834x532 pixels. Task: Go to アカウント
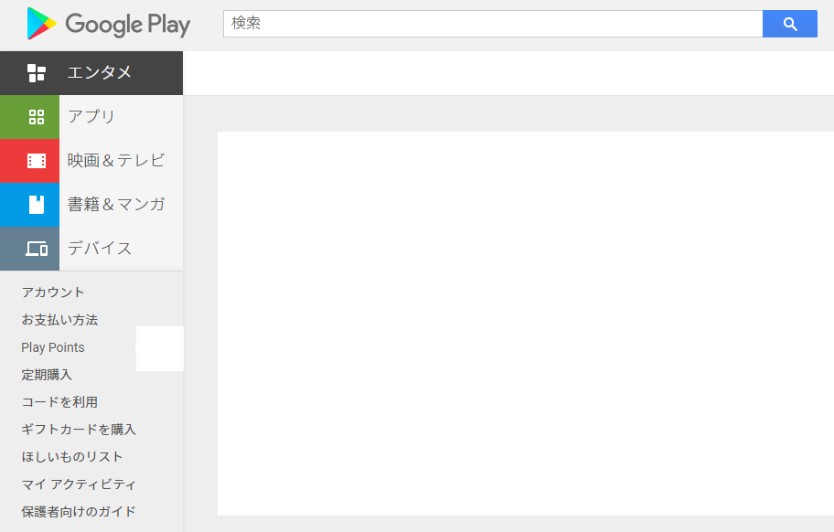tap(53, 292)
